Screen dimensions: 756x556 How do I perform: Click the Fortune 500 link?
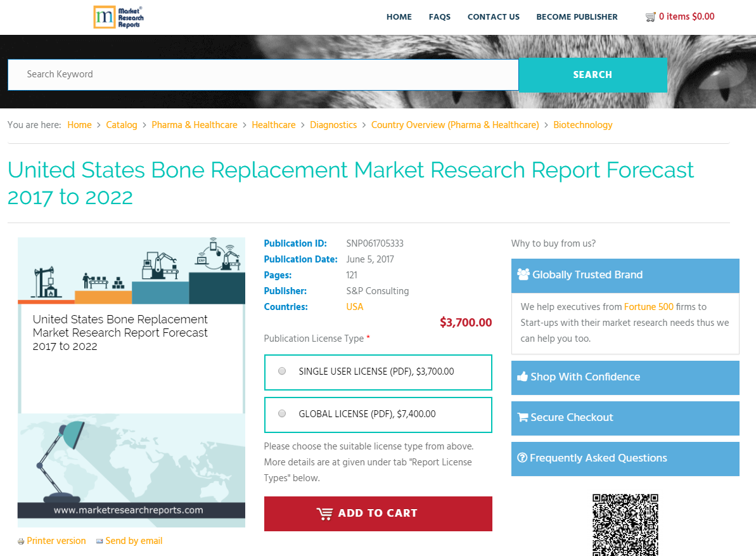coord(648,307)
